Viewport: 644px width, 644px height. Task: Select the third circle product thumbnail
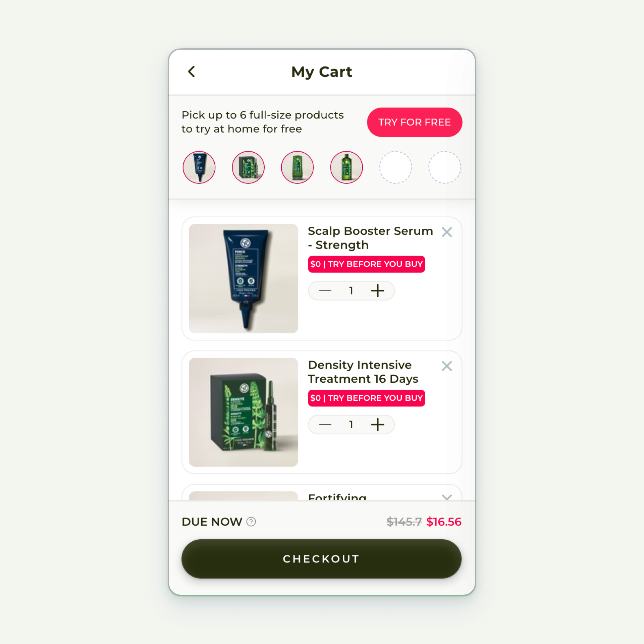point(297,167)
